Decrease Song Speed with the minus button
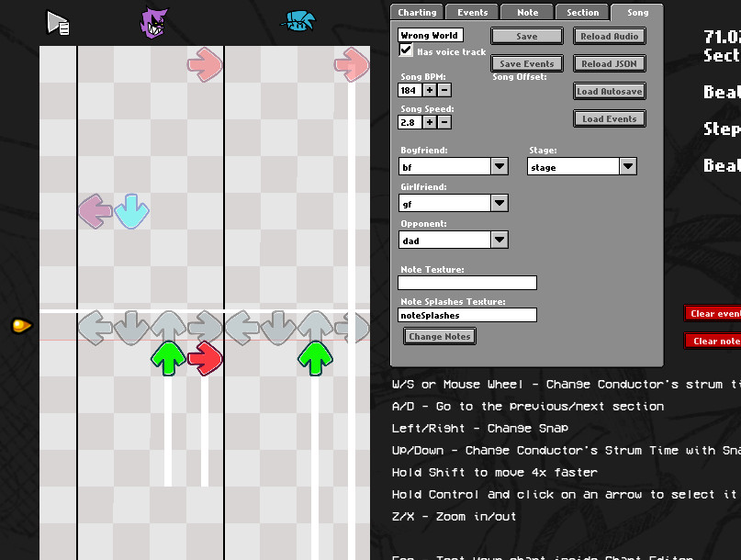Viewport: 741px width, 560px height. pyautogui.click(x=444, y=122)
